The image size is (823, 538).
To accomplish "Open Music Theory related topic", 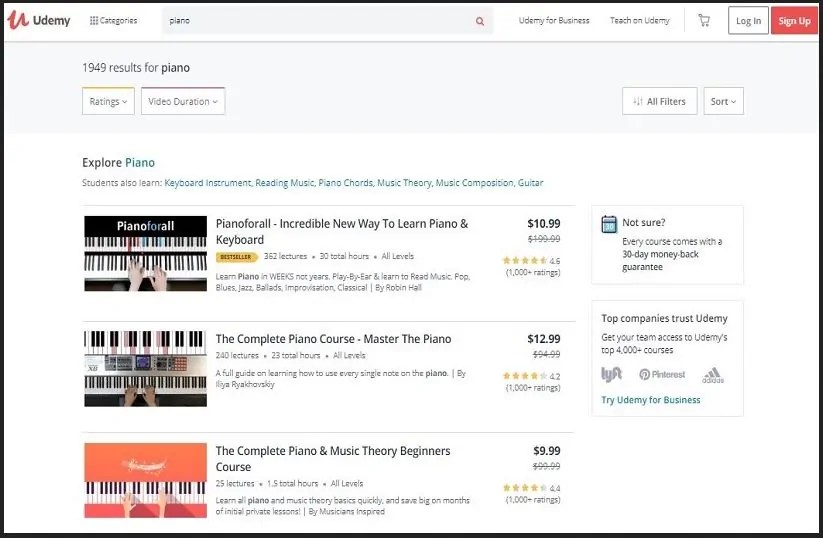I will [x=404, y=183].
